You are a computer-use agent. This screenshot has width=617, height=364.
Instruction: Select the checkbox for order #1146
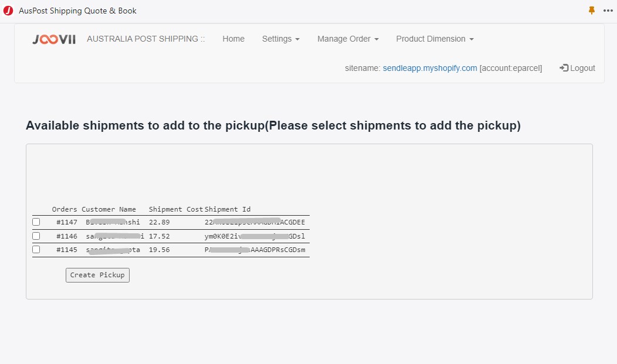point(36,236)
